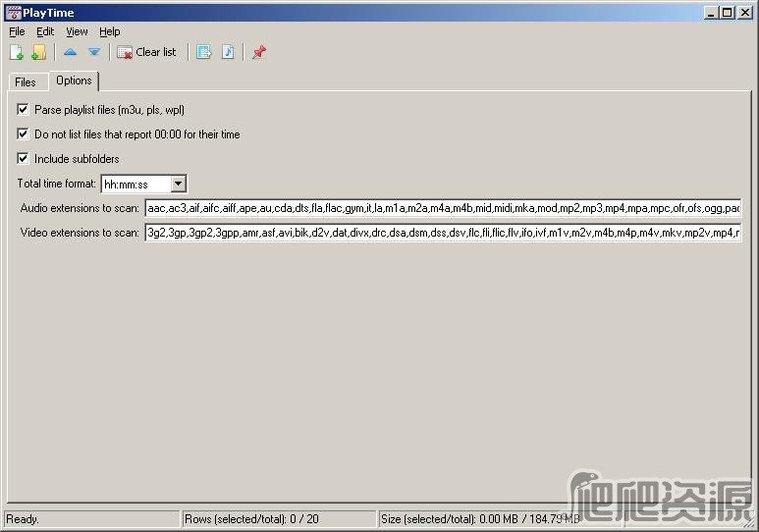759x532 pixels.
Task: Uncheck Parse playlist files checkbox
Action: (x=23, y=109)
